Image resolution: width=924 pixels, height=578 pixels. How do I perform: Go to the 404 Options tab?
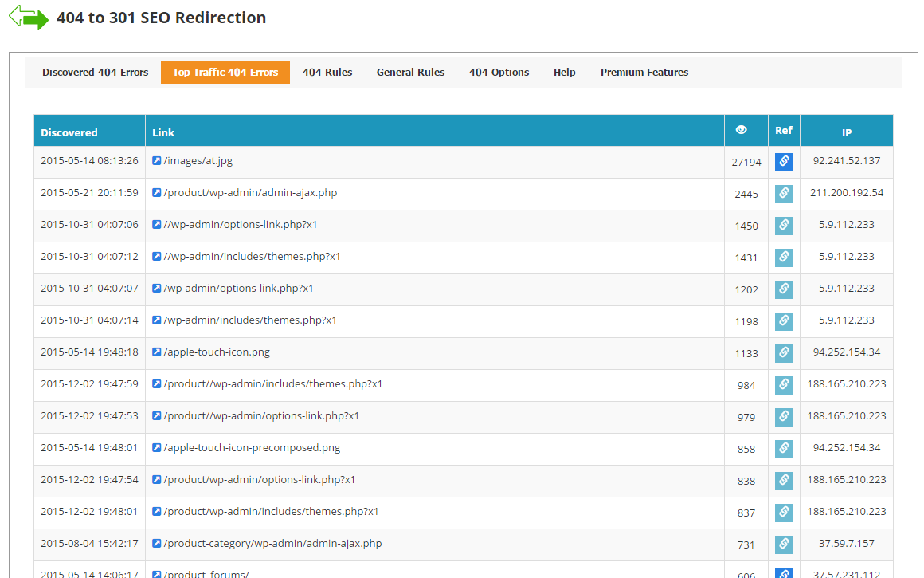[x=499, y=72]
